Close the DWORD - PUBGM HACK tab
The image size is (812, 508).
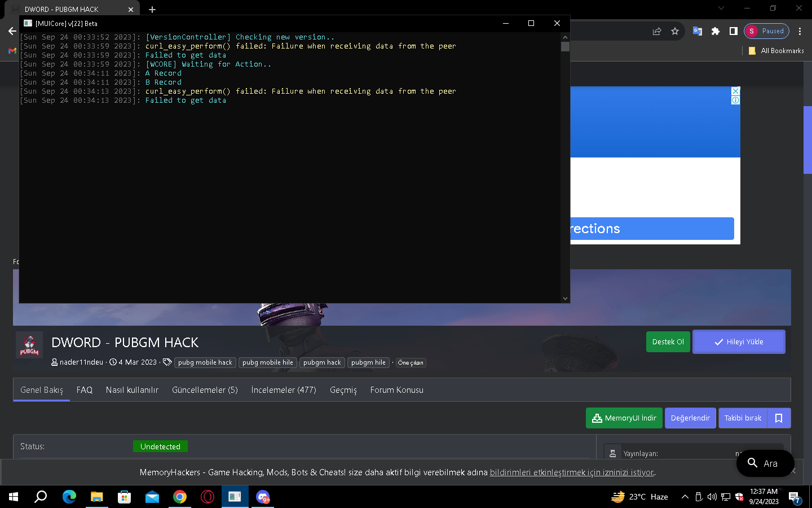pyautogui.click(x=130, y=10)
